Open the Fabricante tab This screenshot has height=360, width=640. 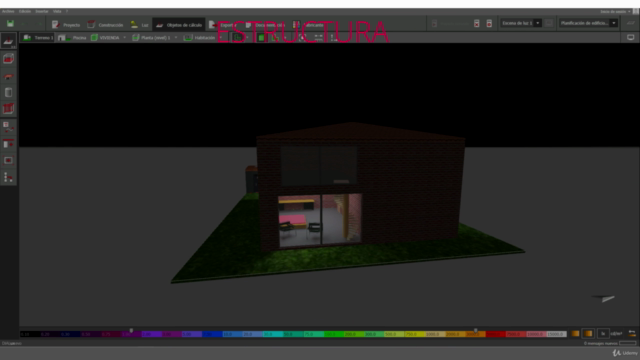308,25
